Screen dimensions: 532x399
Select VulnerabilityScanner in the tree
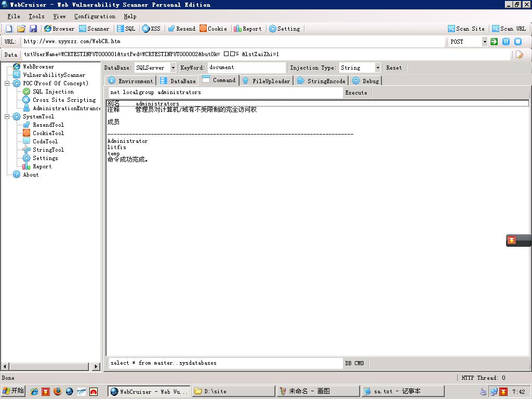(x=54, y=75)
